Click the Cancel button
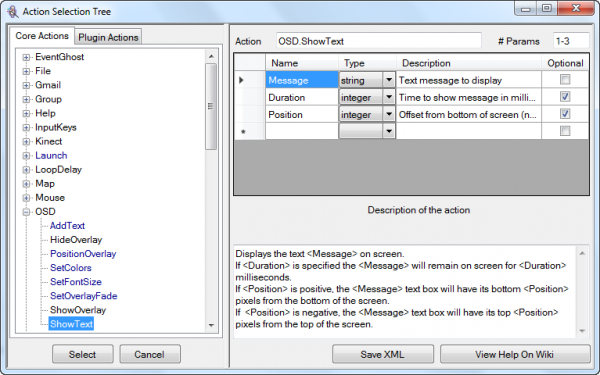Viewport: 600px width, 375px height. tap(150, 354)
